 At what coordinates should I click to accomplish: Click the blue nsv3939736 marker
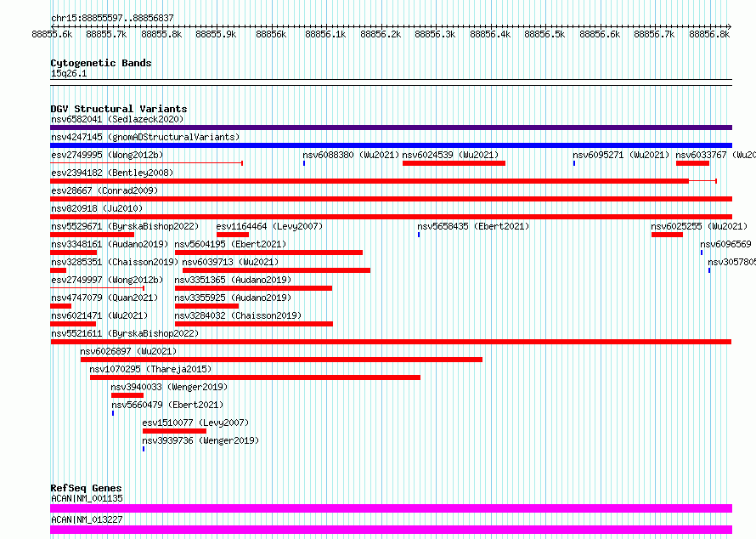pos(144,449)
